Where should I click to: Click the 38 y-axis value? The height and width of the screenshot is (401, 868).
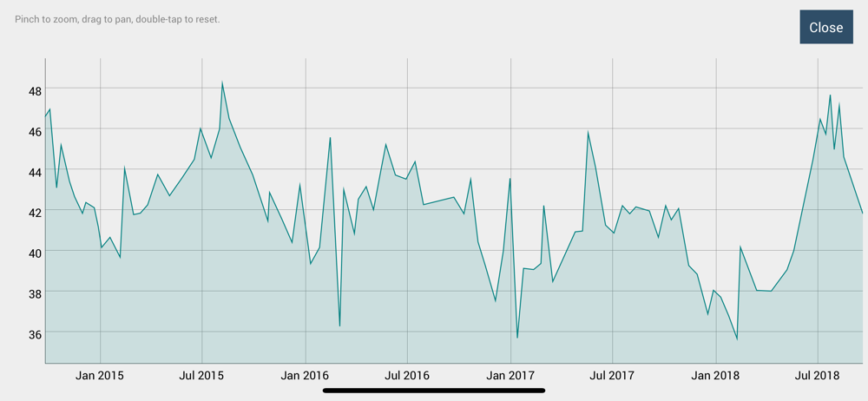coord(35,294)
